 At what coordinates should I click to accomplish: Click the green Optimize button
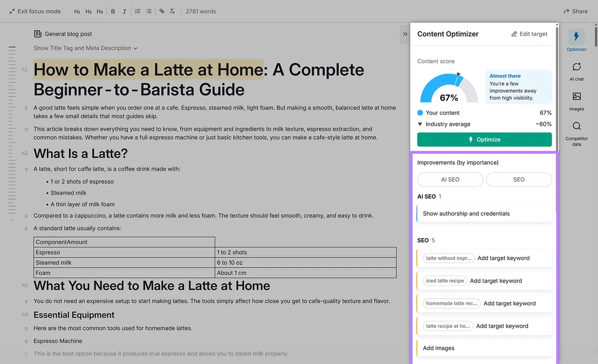(x=484, y=139)
